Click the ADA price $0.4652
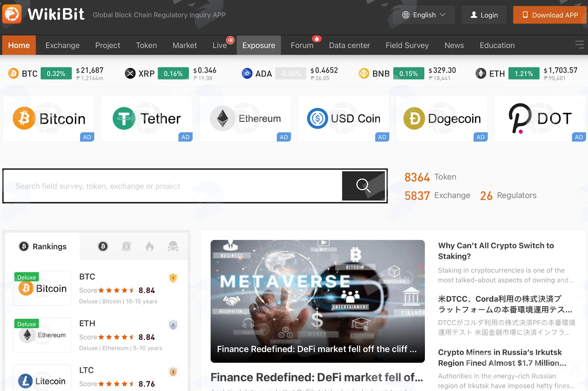Screen dimensions: 588x391 tap(324, 70)
